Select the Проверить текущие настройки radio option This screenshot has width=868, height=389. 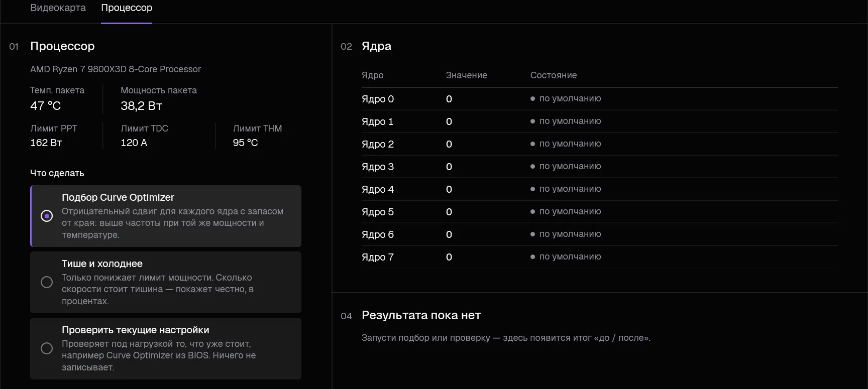pos(47,348)
